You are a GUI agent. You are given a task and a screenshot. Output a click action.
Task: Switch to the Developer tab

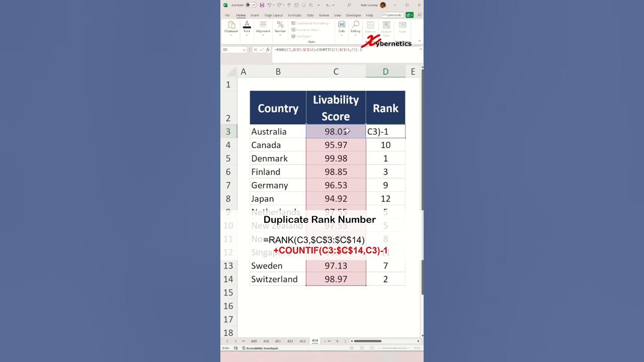tap(354, 16)
